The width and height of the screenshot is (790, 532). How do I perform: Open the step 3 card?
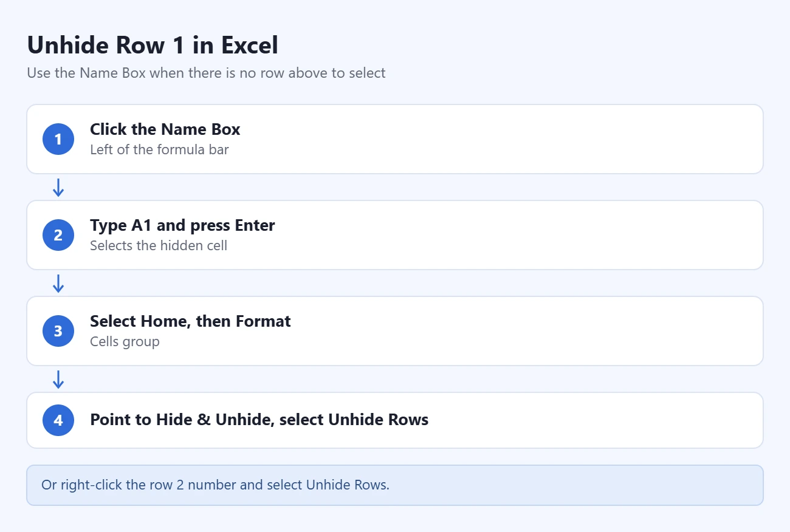click(395, 331)
